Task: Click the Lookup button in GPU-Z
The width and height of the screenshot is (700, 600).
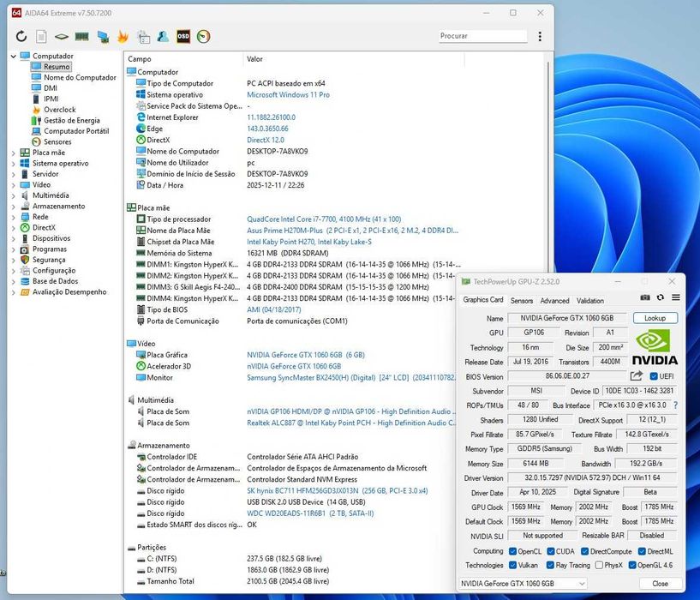Action: tap(655, 318)
